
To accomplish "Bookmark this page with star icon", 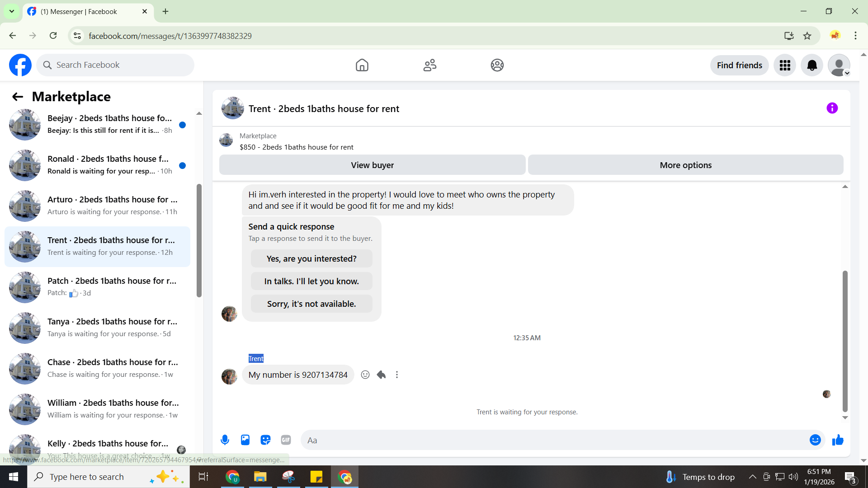I will 807,36.
